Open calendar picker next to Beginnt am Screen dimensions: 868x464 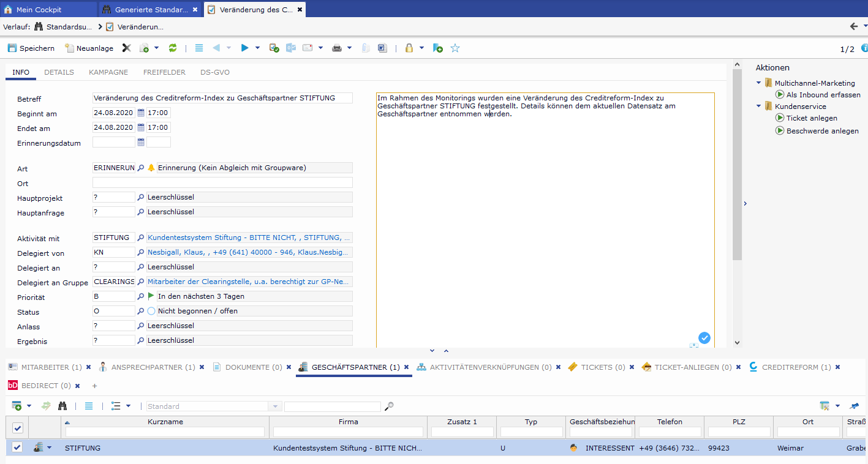tap(141, 113)
